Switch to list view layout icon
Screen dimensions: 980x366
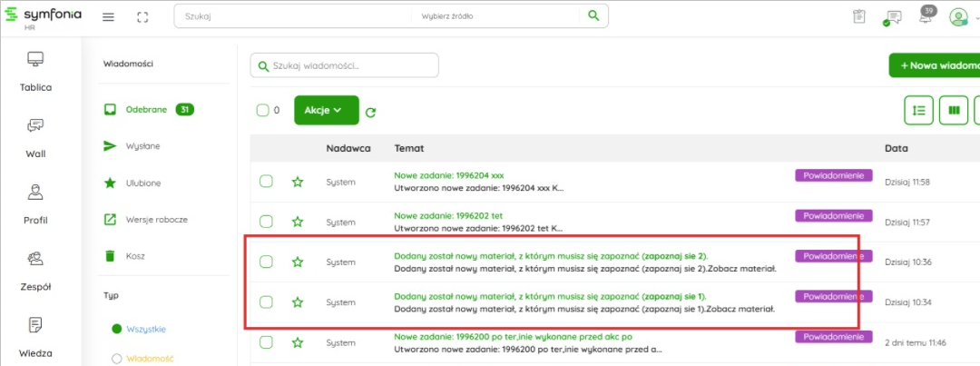point(918,110)
